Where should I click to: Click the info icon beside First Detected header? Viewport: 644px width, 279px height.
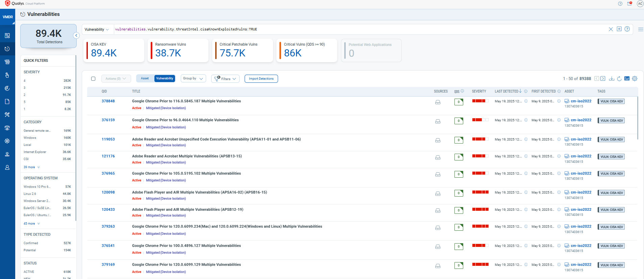(x=559, y=91)
